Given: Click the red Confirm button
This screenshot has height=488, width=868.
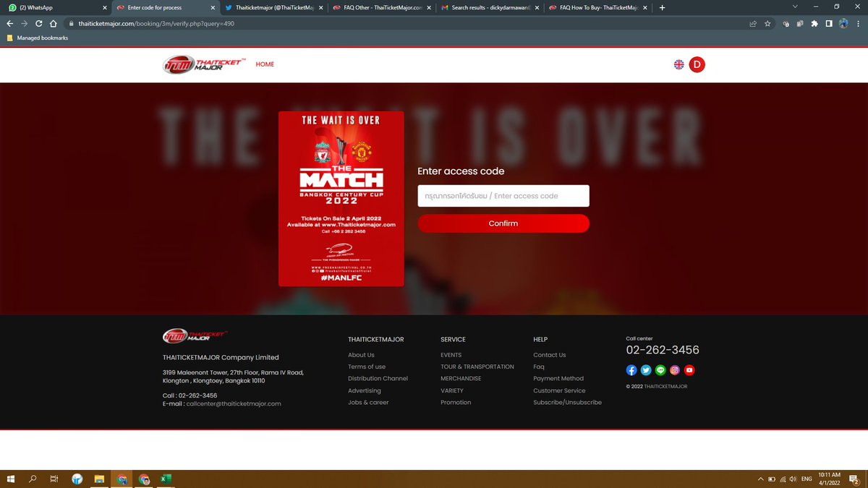Looking at the screenshot, I should click(x=503, y=223).
